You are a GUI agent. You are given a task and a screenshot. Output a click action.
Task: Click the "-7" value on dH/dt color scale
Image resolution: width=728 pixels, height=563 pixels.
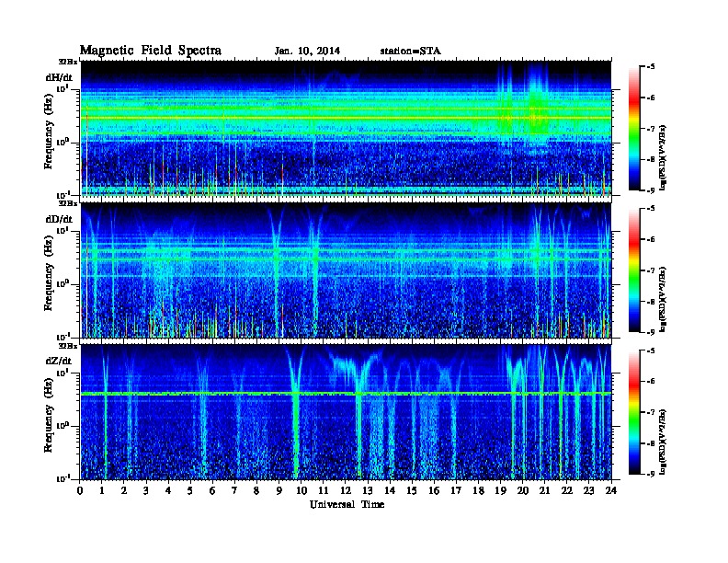[651, 129]
